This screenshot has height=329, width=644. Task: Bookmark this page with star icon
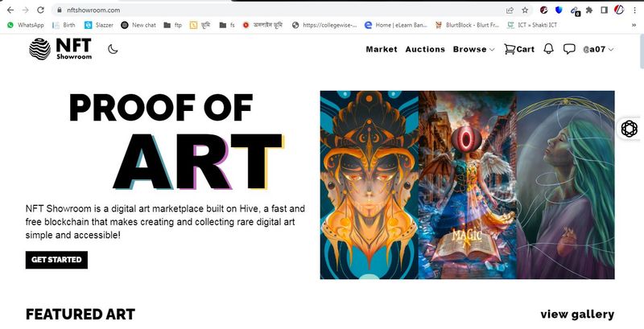coord(525,10)
